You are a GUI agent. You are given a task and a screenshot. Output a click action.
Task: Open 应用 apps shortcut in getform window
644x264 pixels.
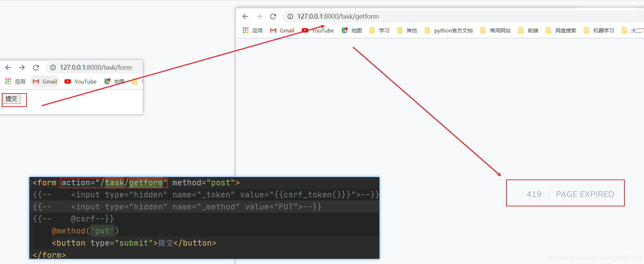click(252, 30)
